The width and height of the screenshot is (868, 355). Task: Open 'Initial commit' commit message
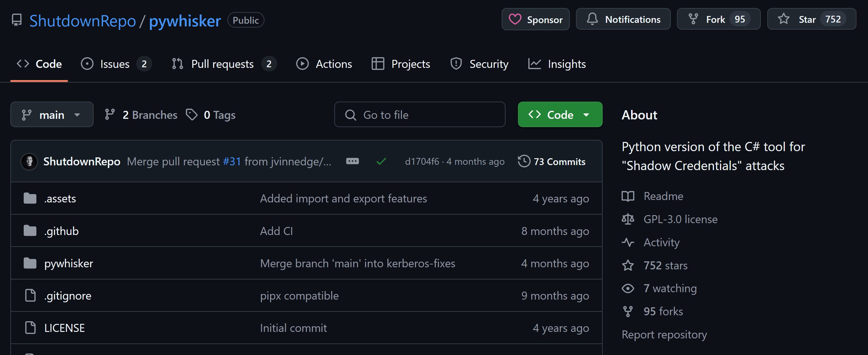(x=293, y=328)
